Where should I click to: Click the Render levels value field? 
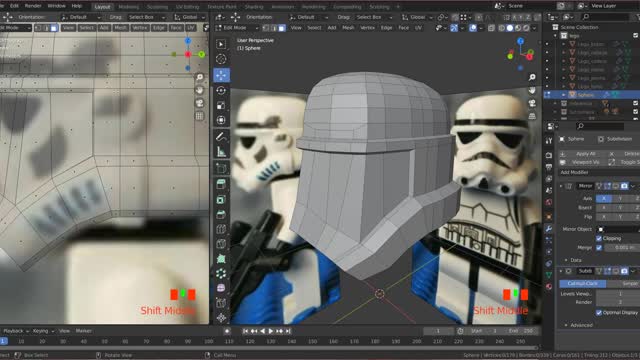click(618, 302)
